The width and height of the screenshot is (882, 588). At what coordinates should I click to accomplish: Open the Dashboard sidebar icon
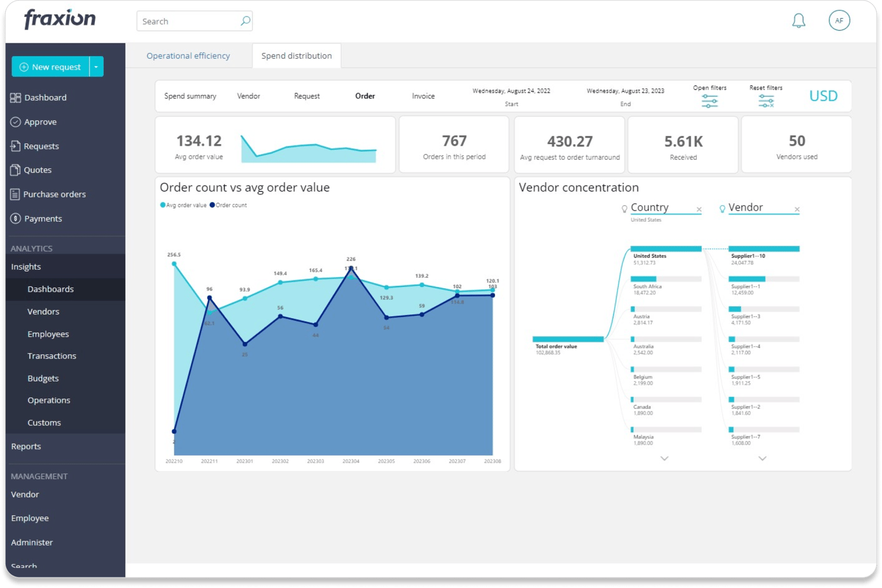(x=15, y=97)
